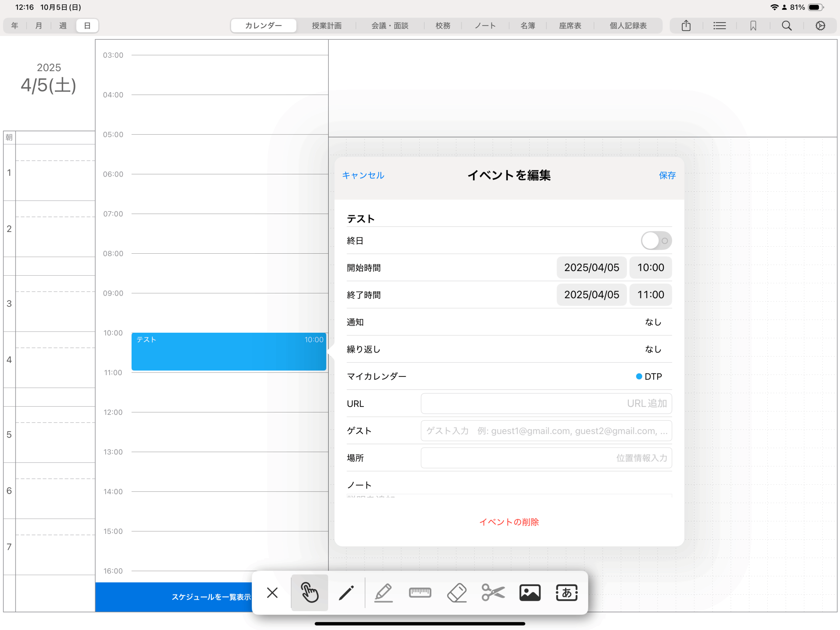Close the drawing toolbar with X
Image resolution: width=840 pixels, height=630 pixels.
coord(272,592)
